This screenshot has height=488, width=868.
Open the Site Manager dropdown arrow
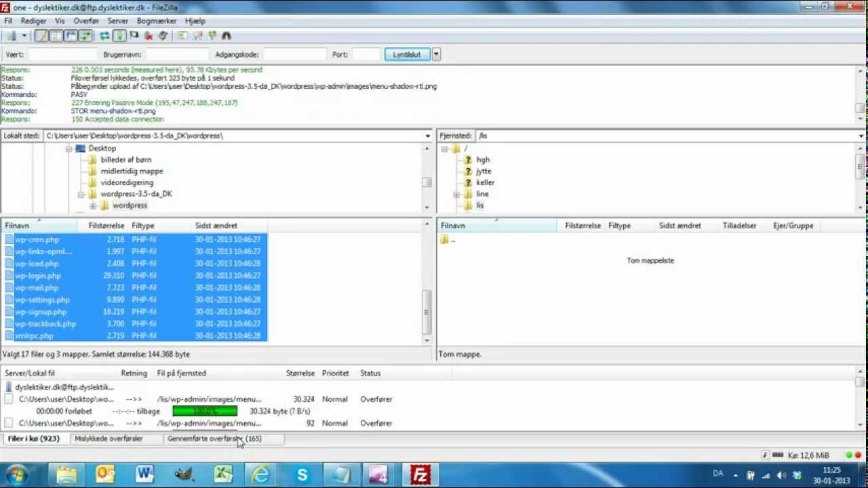coord(24,36)
